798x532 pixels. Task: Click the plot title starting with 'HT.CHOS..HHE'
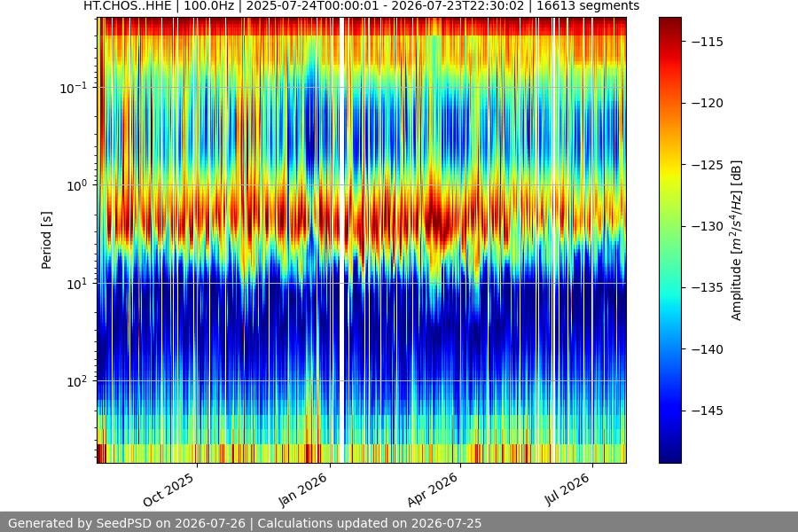[362, 6]
